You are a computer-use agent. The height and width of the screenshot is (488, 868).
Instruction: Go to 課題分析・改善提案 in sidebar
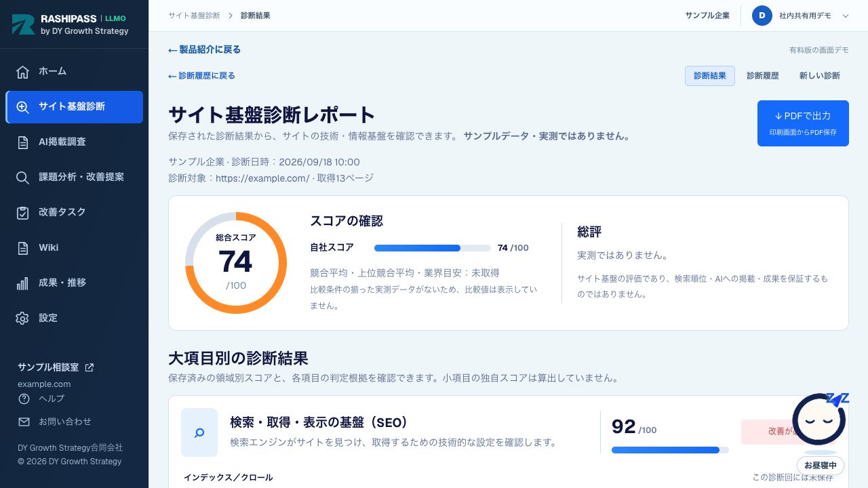[x=75, y=178]
